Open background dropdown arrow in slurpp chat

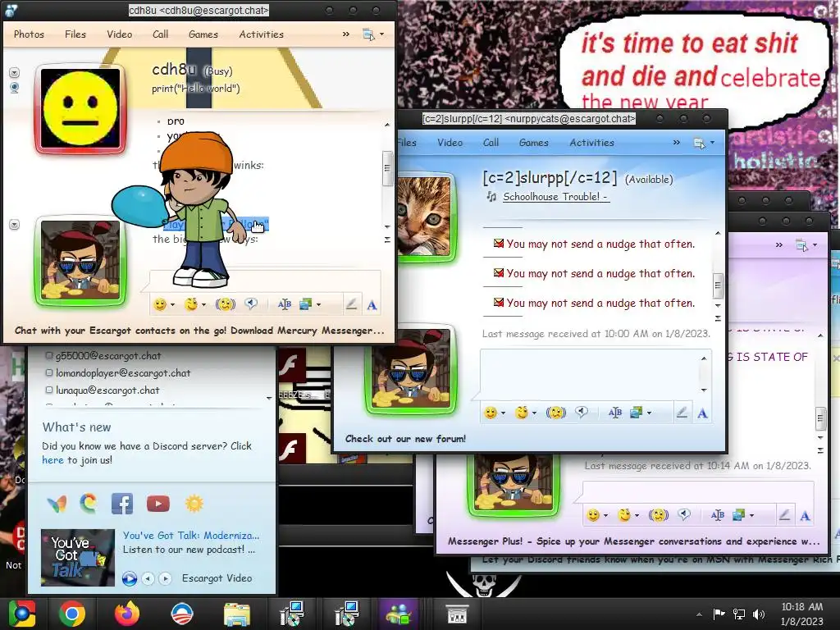[x=650, y=413]
